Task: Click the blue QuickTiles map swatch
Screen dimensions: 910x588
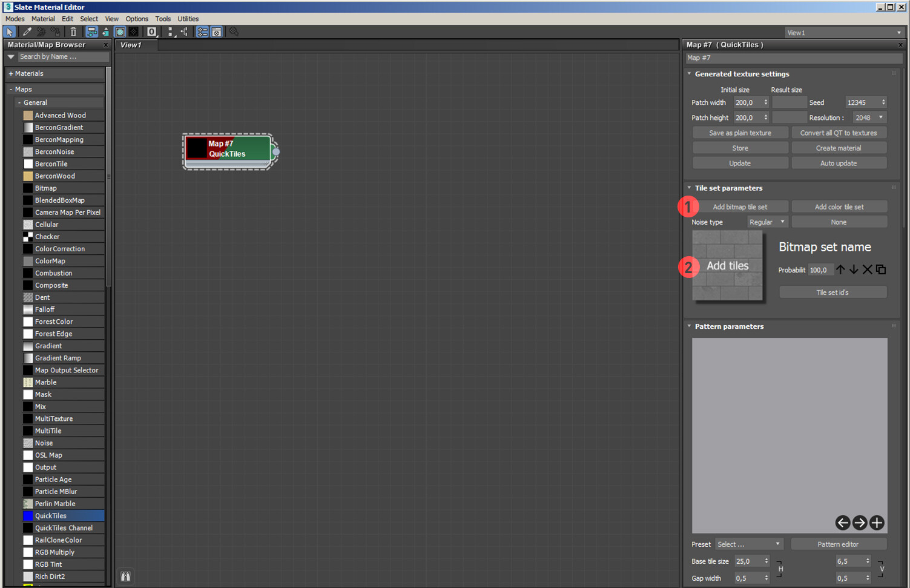Action: 28,516
